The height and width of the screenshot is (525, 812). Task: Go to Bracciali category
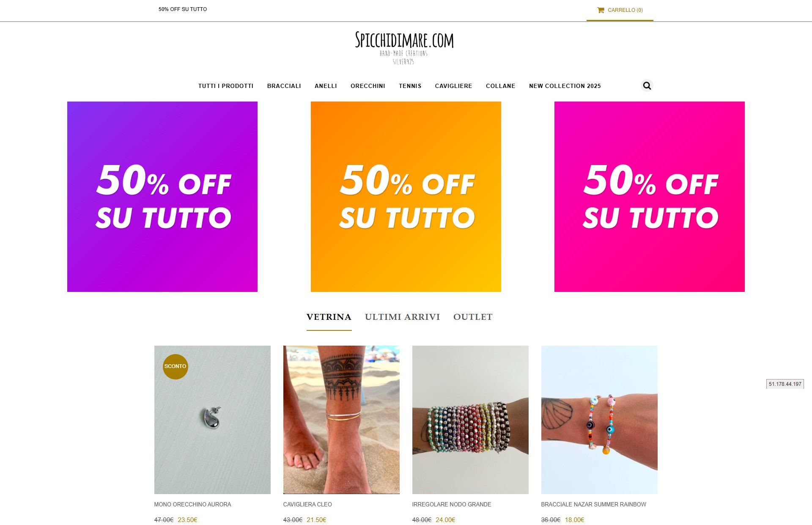[x=284, y=86]
